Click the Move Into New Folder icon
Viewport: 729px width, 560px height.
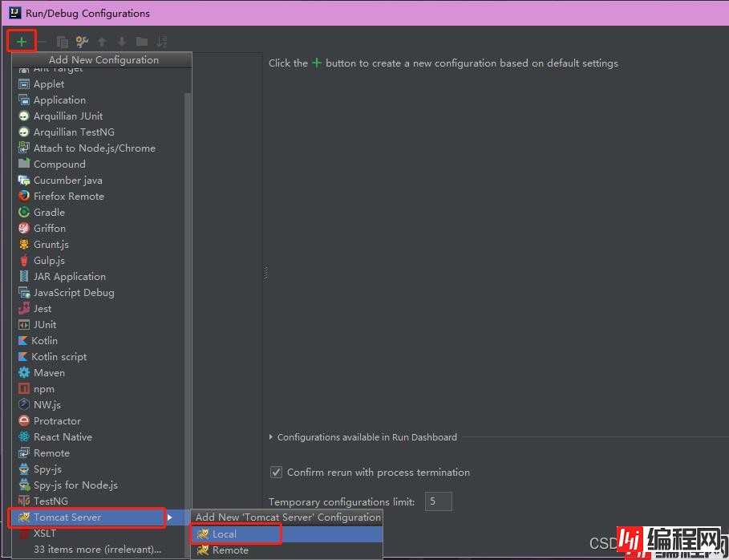142,42
